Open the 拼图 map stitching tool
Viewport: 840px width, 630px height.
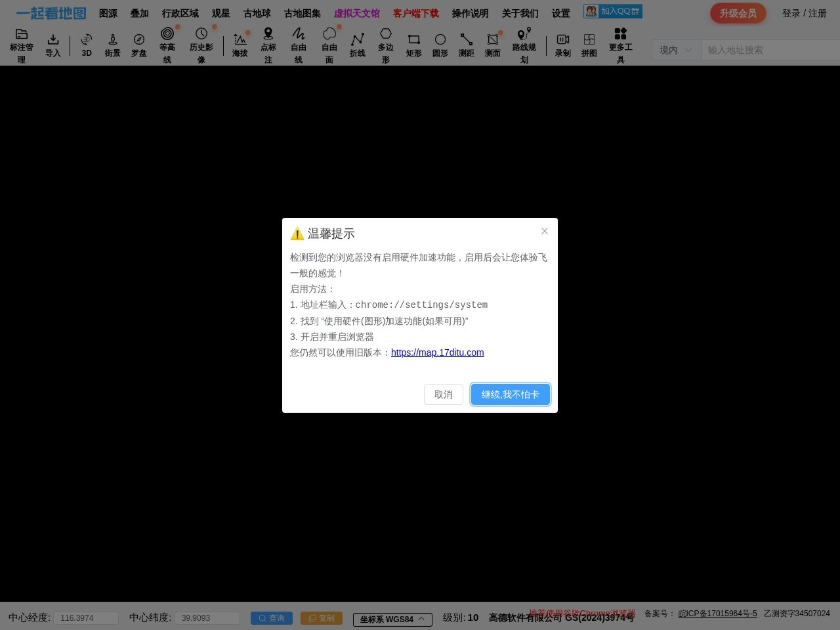point(589,43)
